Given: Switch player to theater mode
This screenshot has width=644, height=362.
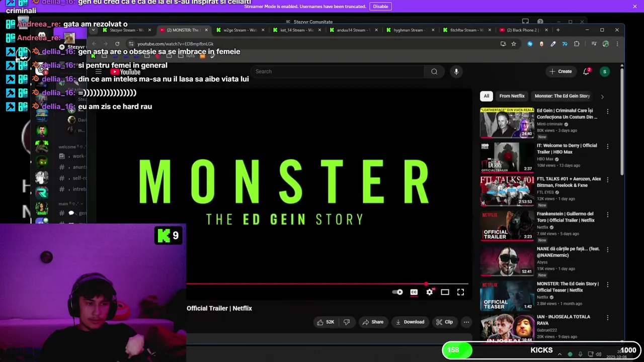Looking at the screenshot, I should coord(445,292).
